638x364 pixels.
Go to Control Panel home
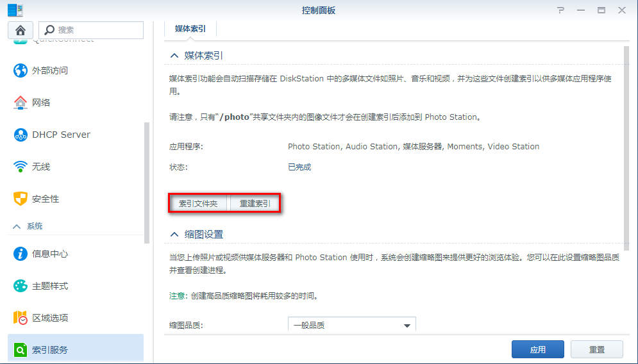[x=21, y=30]
